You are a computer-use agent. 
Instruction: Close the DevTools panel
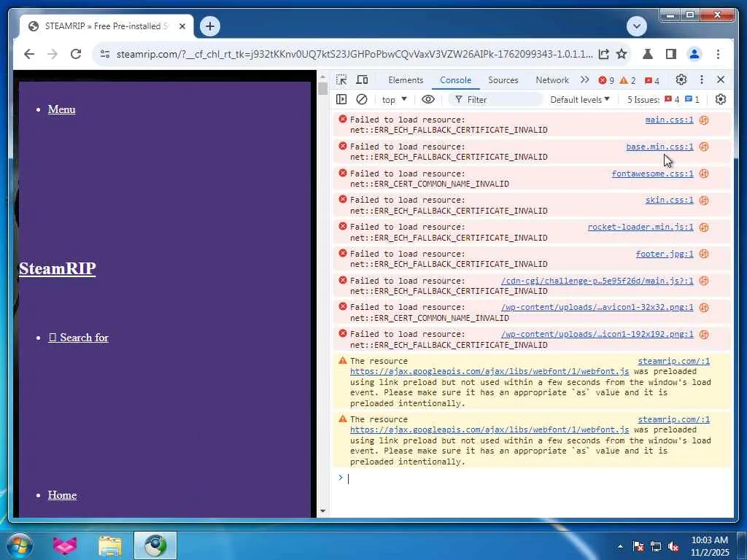[721, 79]
